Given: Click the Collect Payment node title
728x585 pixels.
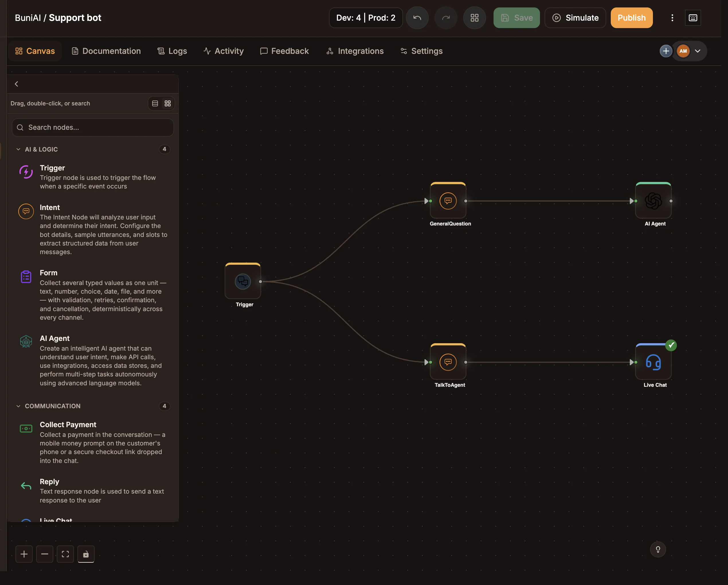Looking at the screenshot, I should (x=68, y=424).
